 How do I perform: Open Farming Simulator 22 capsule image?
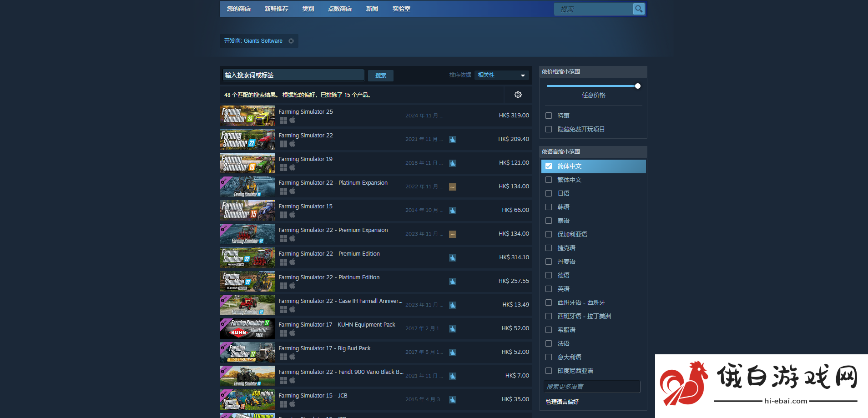click(x=247, y=140)
